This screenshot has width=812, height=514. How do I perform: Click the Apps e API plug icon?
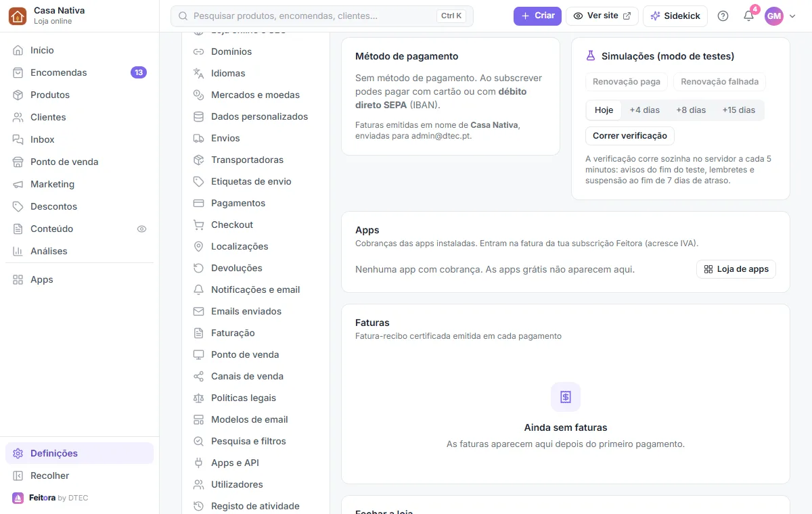(199, 463)
